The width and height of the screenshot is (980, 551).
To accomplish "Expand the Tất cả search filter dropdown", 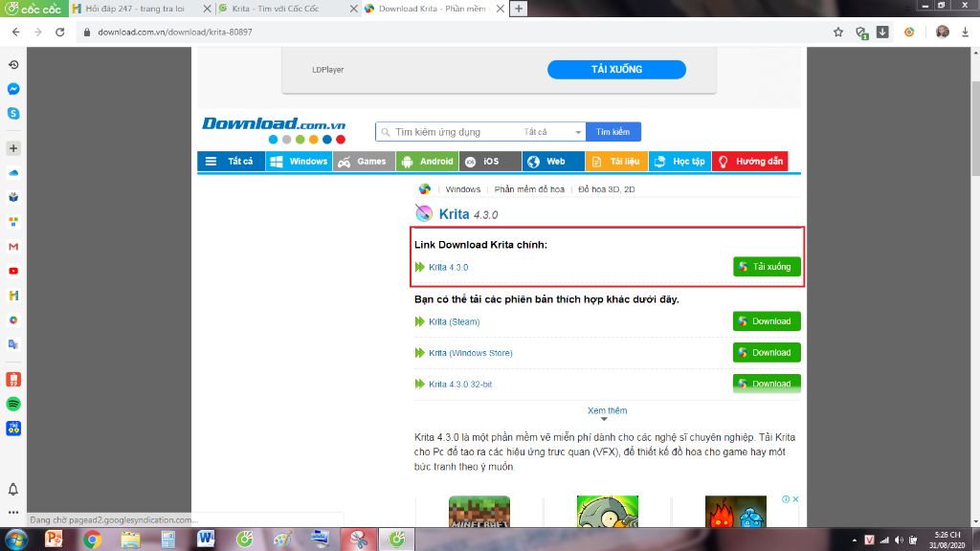I will point(552,132).
